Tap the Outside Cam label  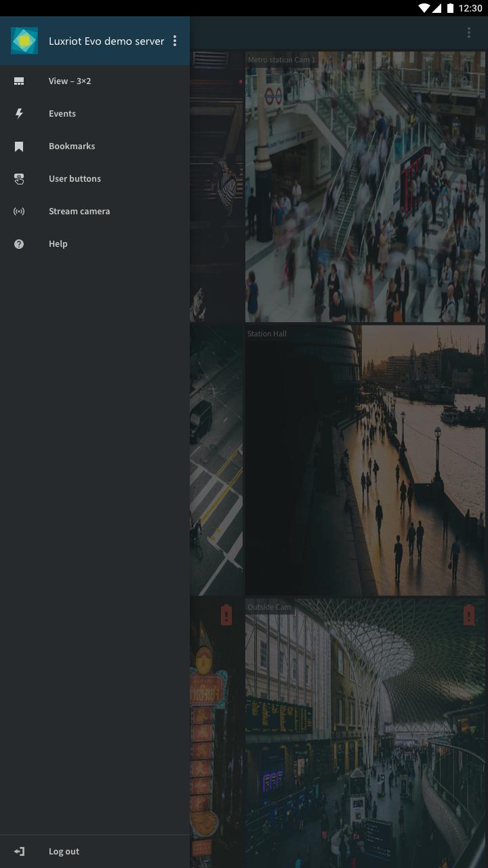click(269, 607)
